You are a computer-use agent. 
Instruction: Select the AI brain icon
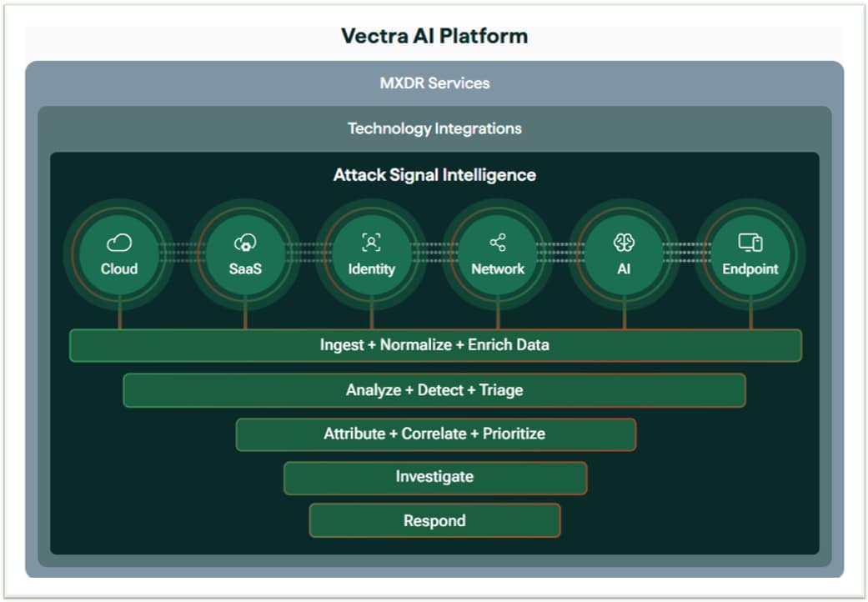[x=622, y=243]
